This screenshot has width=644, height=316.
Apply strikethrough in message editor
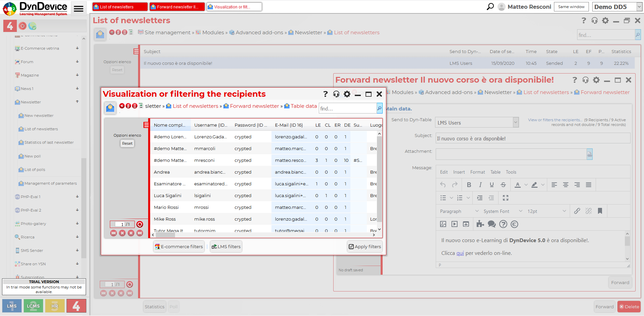click(503, 185)
